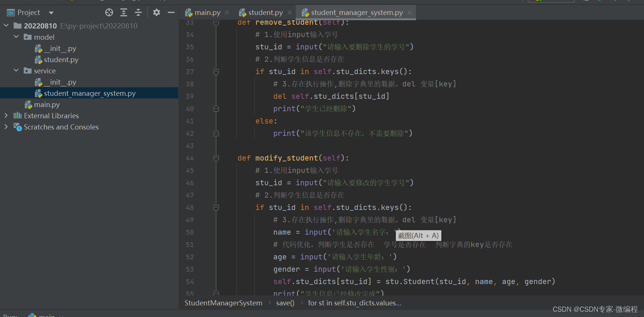The image size is (644, 317).
Task: Click fold end marker at line 42
Action: tap(216, 133)
